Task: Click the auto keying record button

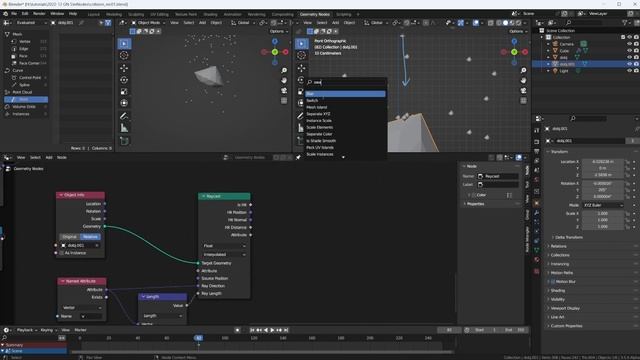Action: click(x=237, y=330)
